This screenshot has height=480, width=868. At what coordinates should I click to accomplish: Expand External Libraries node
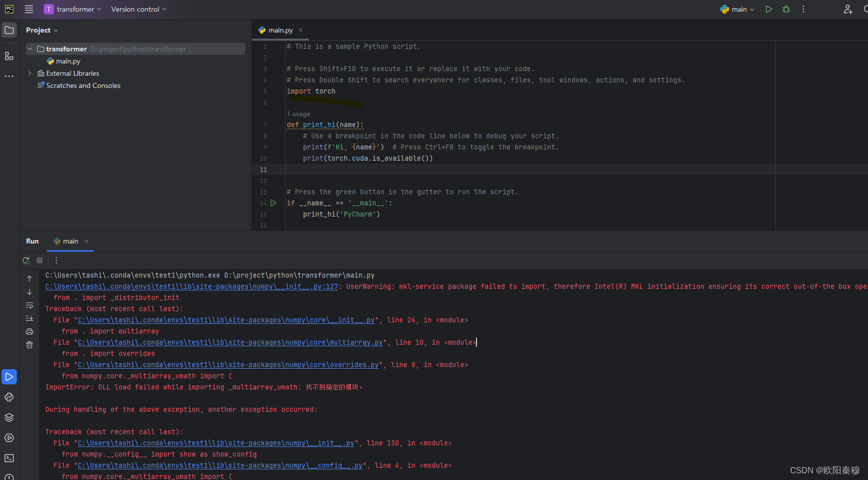click(30, 73)
